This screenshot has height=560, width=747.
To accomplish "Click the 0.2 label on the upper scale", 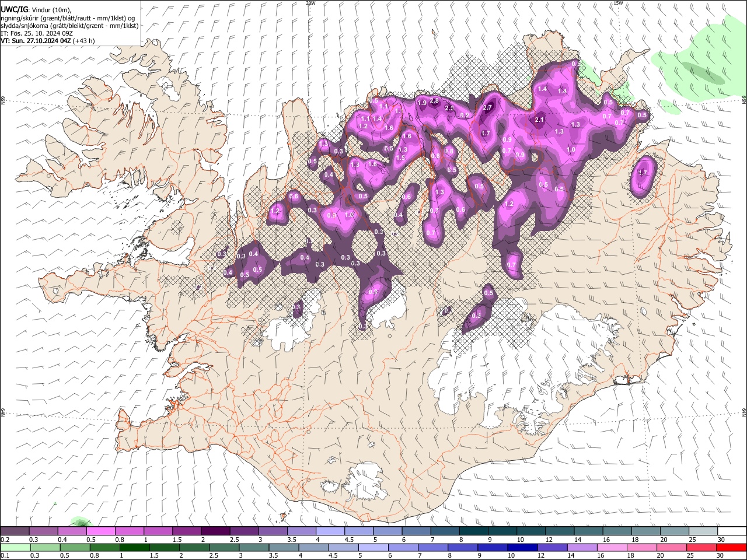I will coord(5,540).
